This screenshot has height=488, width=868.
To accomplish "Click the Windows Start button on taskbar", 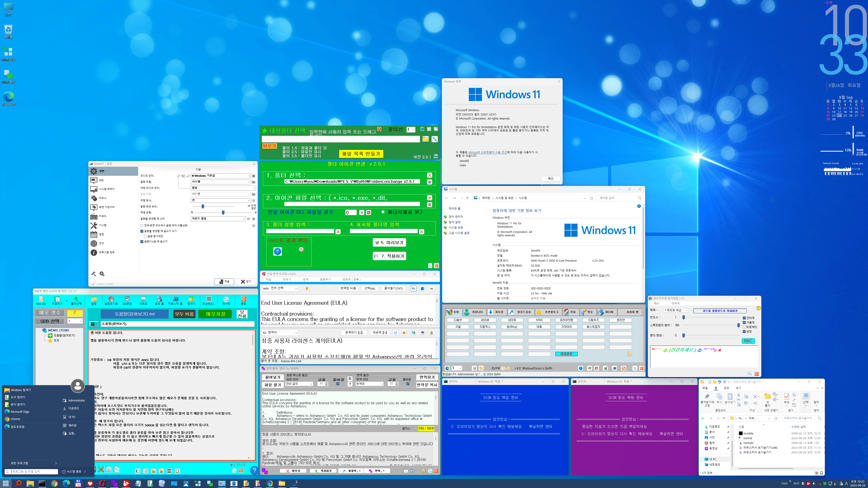I will pos(6,483).
